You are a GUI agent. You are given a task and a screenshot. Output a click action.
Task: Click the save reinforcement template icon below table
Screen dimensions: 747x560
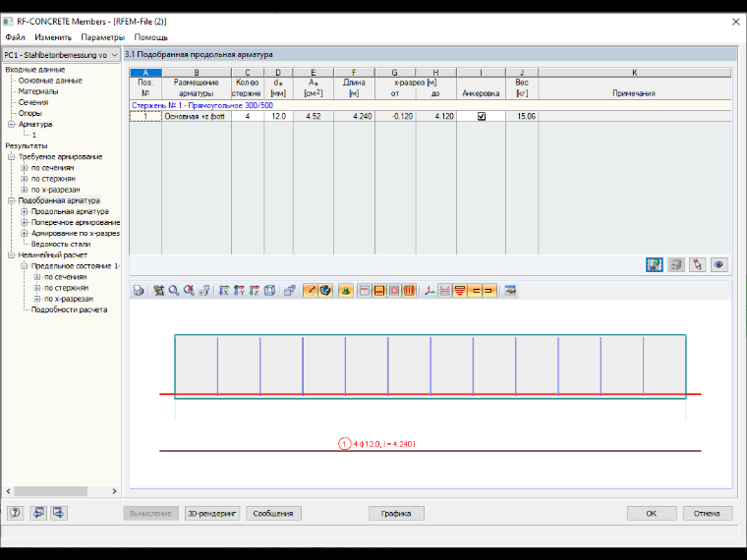pos(654,264)
